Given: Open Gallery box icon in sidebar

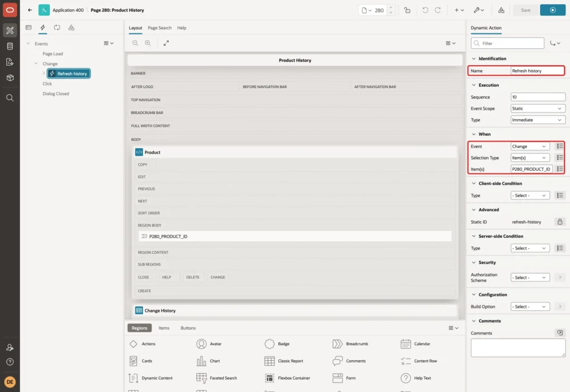Looking at the screenshot, I should coord(10,77).
